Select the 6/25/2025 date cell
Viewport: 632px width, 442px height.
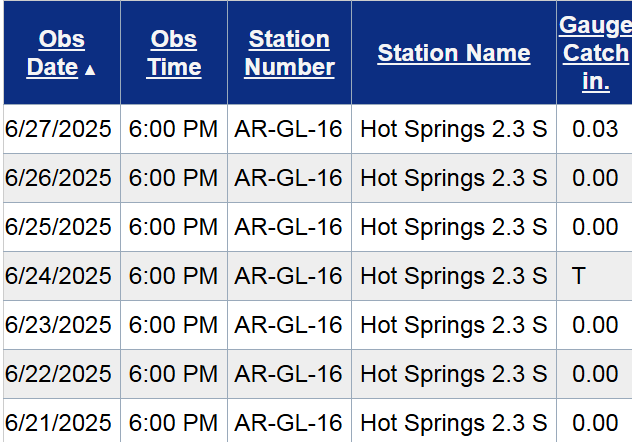(59, 227)
